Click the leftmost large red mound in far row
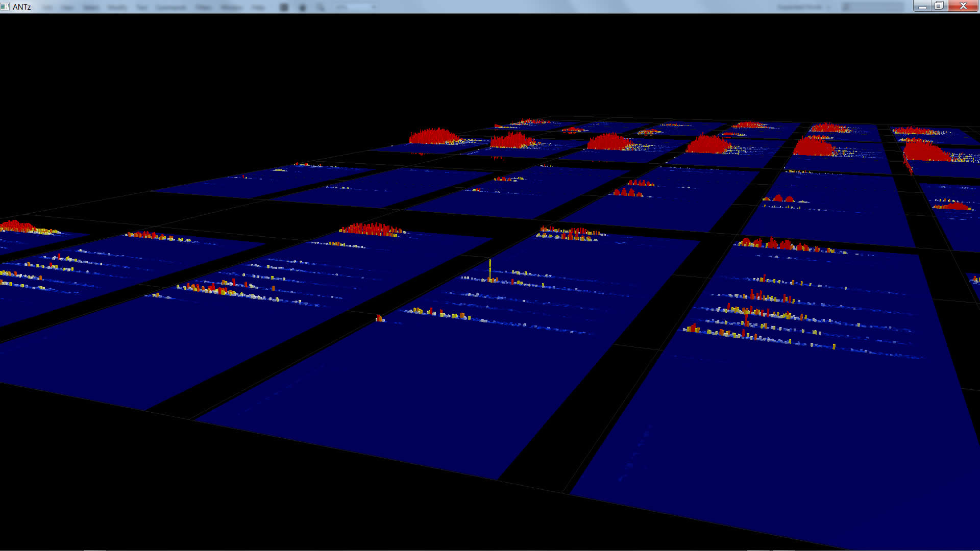This screenshot has width=980, height=551. tap(434, 136)
